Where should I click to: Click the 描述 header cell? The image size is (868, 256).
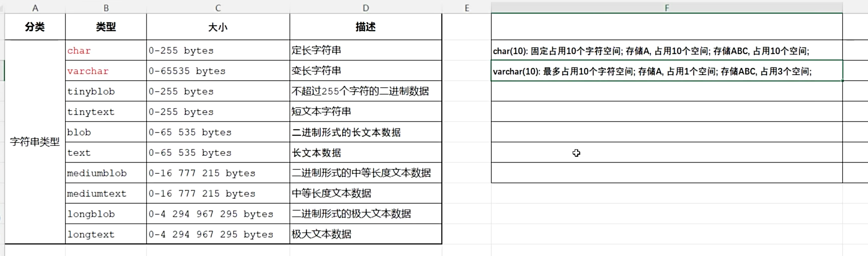[x=366, y=27]
